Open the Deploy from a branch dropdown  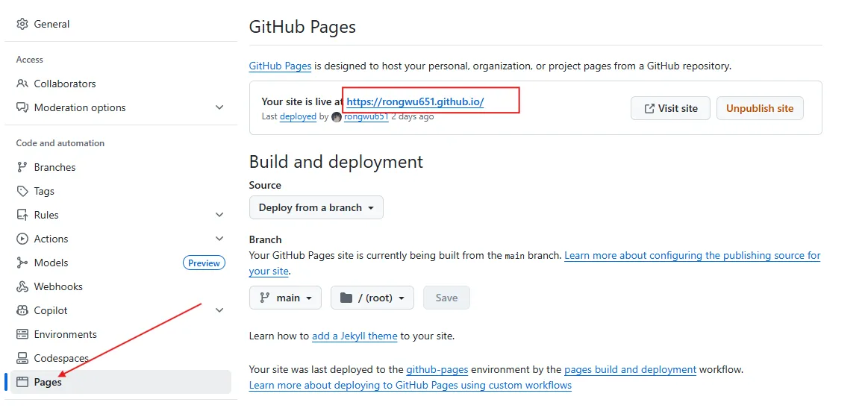pyautogui.click(x=316, y=207)
